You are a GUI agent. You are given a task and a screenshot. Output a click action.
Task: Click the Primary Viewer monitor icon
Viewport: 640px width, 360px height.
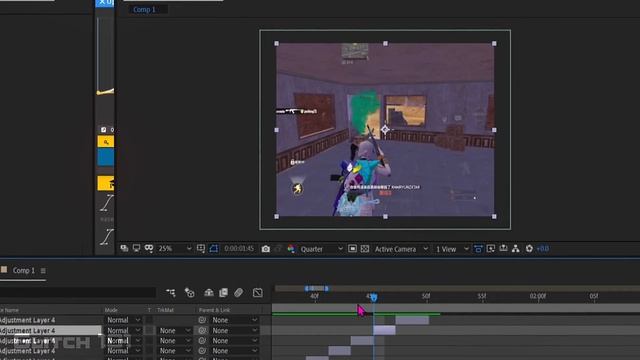point(136,249)
